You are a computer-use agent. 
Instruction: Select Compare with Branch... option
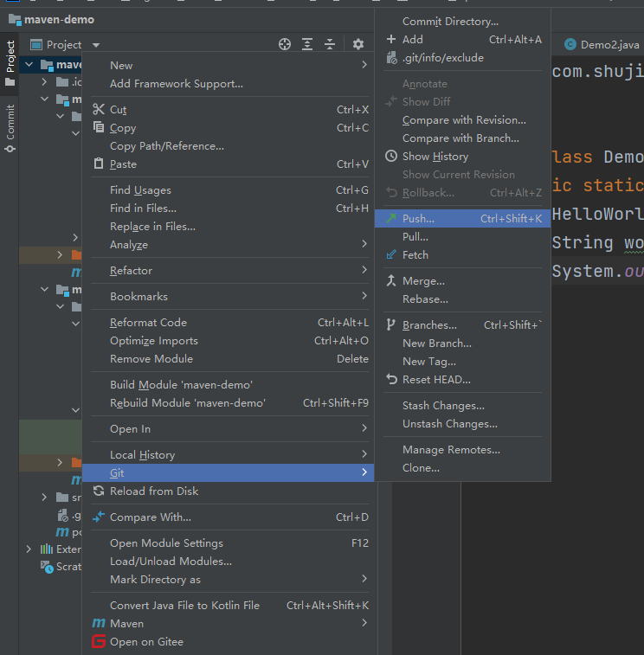462,138
